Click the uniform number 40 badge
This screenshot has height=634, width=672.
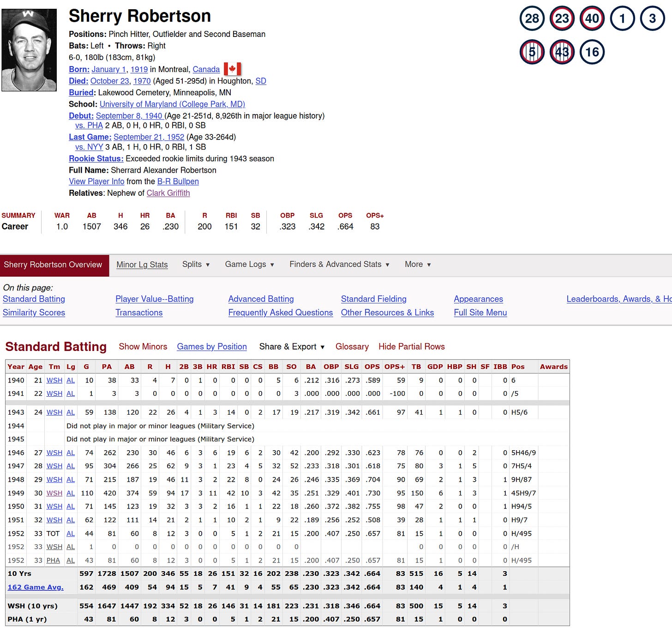click(592, 18)
